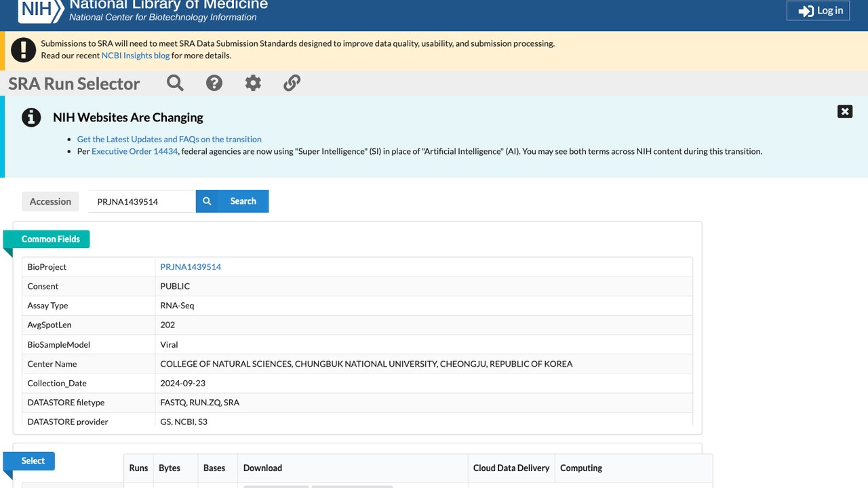Click the DATASTORE filetype value FASTQ, RUN.ZQ, SRA
The width and height of the screenshot is (868, 488).
(200, 403)
